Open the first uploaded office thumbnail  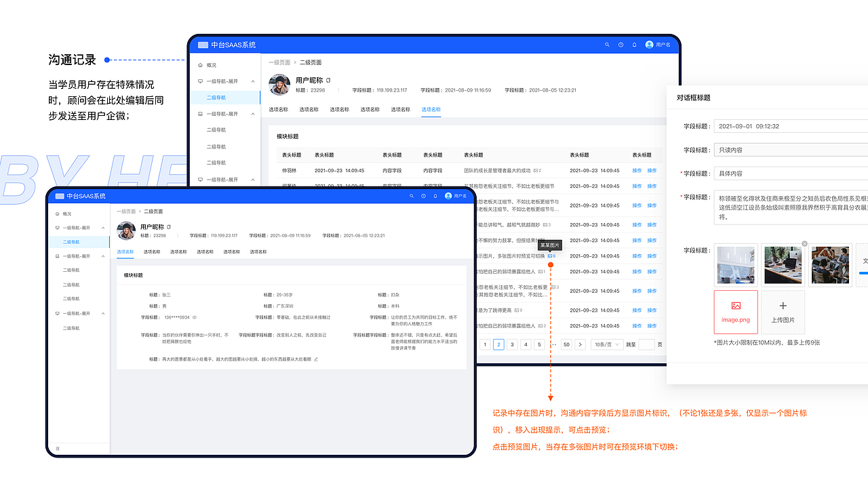pos(736,265)
